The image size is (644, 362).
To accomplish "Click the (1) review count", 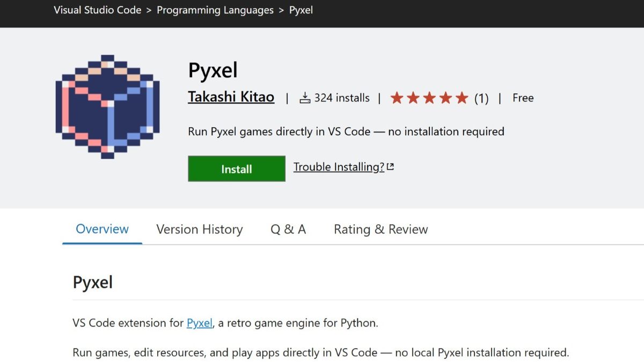I will tap(481, 98).
